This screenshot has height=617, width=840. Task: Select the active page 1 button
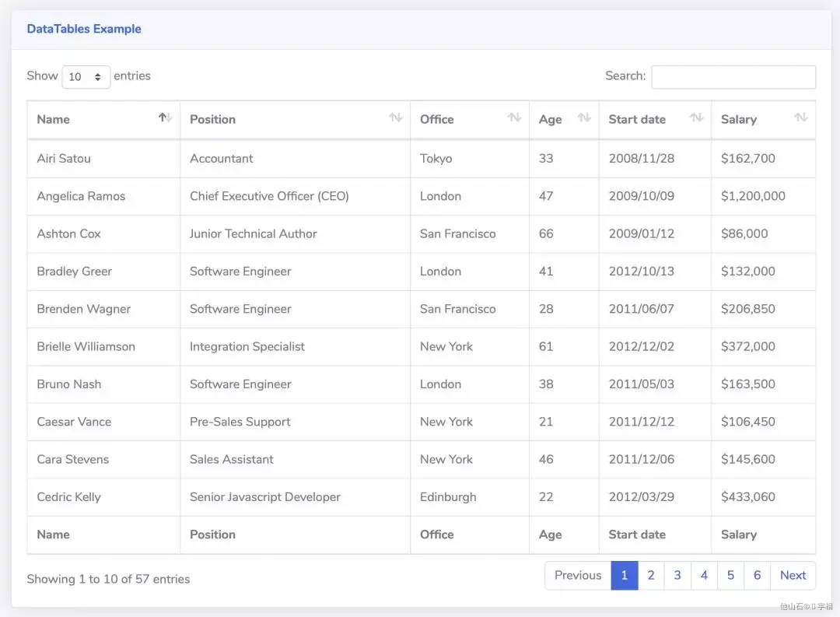click(x=625, y=576)
